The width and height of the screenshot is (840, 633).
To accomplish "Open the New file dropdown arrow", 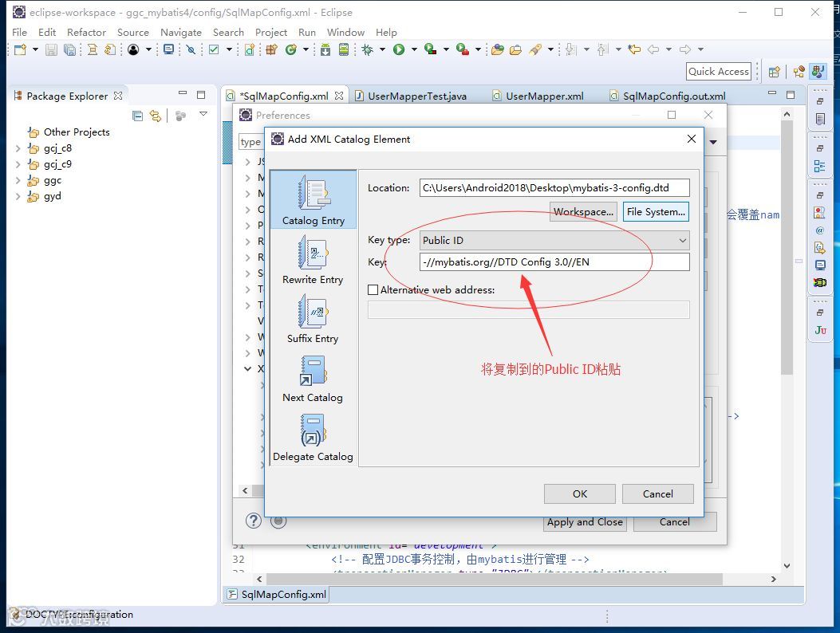I will (35, 49).
